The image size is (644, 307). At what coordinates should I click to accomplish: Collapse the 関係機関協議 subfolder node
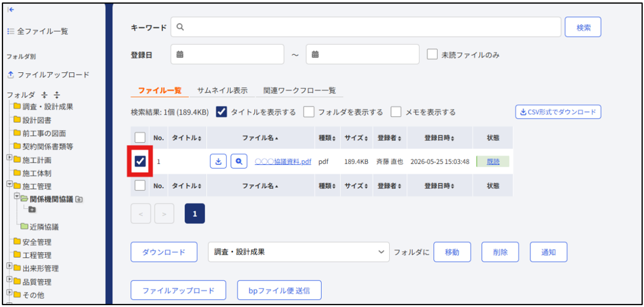(17, 197)
